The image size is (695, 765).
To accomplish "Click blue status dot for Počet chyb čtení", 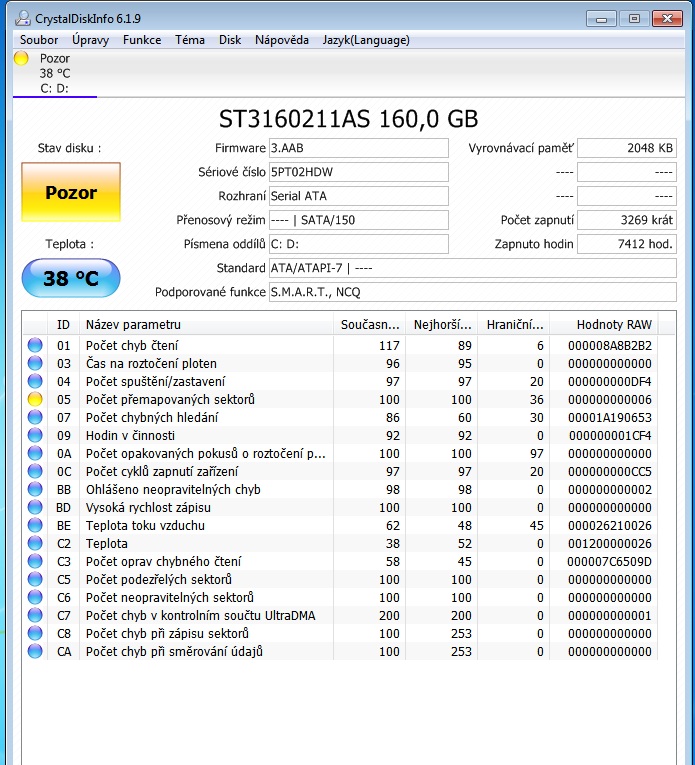I will 35,345.
